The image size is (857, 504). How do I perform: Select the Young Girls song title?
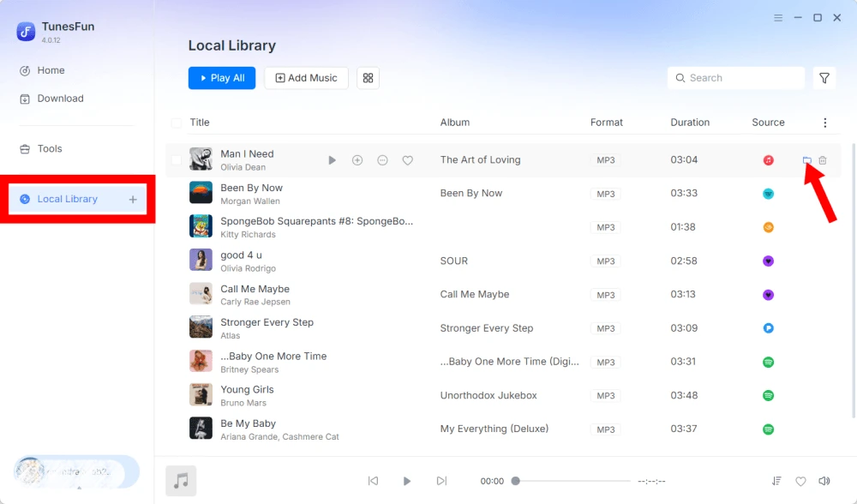pos(247,390)
